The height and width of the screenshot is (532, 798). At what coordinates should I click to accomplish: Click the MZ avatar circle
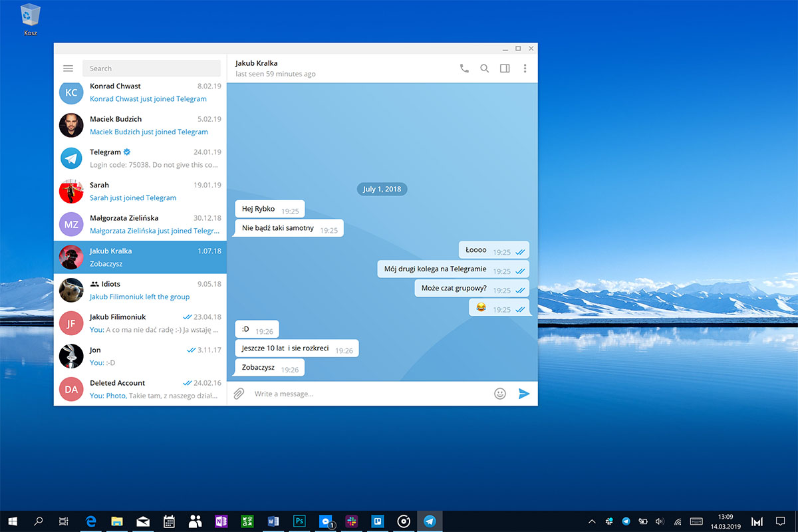point(71,224)
